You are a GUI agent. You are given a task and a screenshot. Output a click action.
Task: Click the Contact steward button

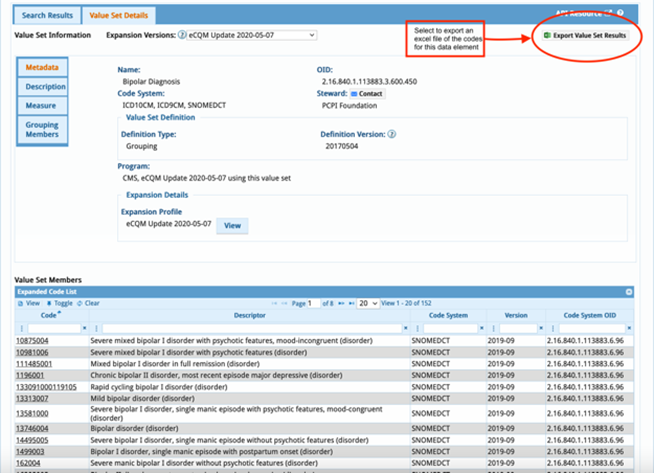pyautogui.click(x=367, y=94)
